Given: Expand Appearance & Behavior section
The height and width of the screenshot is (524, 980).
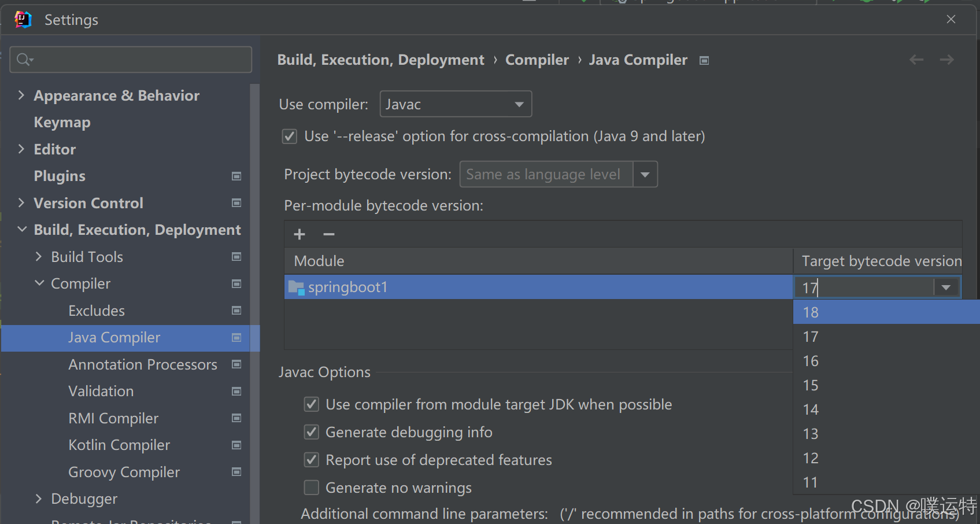Looking at the screenshot, I should (x=21, y=95).
